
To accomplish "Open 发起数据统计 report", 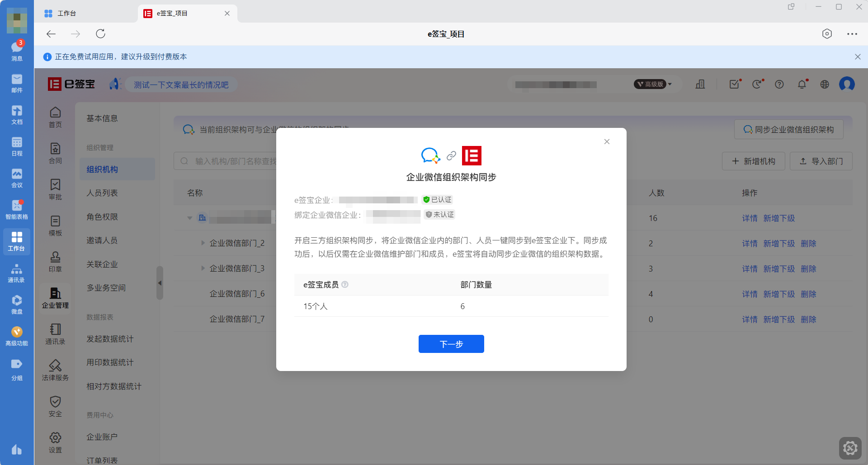I will (110, 339).
